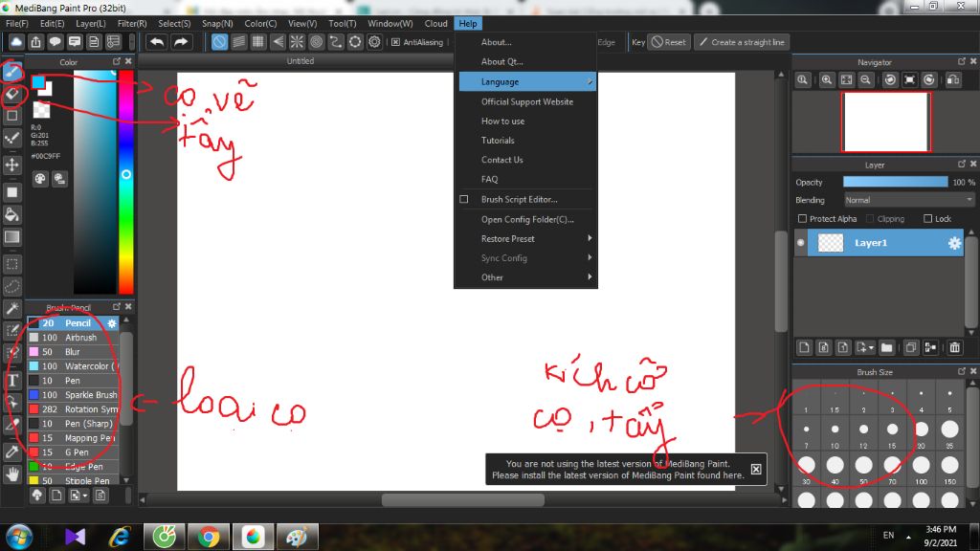
Task: Select the Airbrush brush
Action: point(73,338)
